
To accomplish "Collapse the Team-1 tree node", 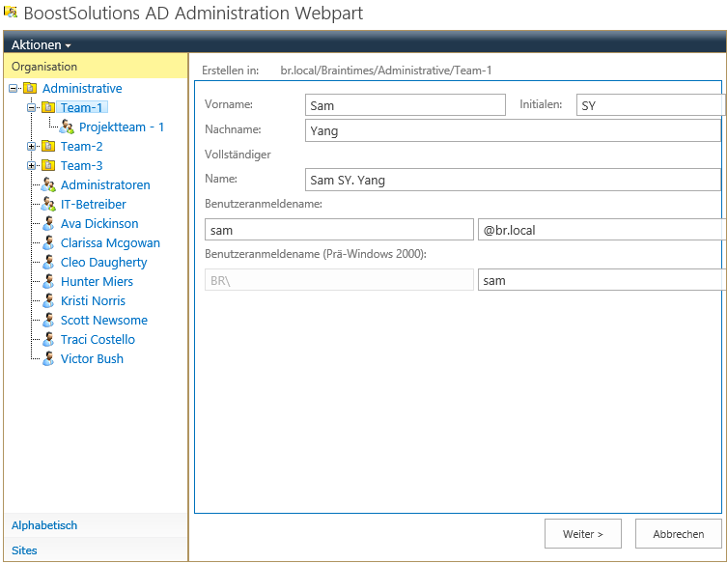I will (31, 107).
